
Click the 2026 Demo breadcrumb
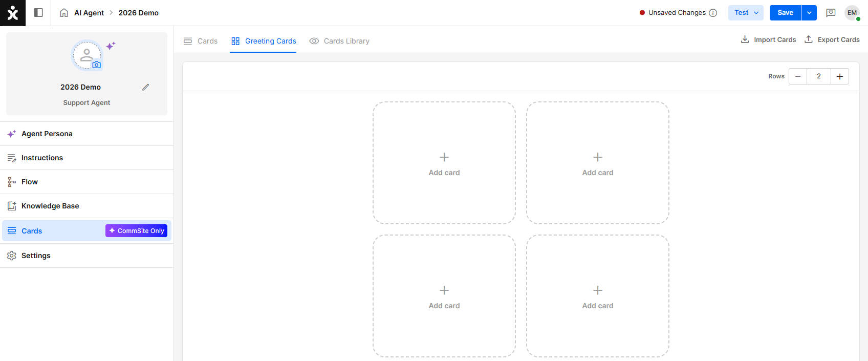[139, 13]
